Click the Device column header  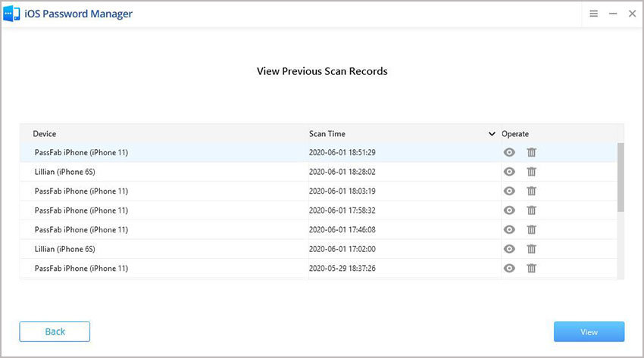pyautogui.click(x=45, y=134)
